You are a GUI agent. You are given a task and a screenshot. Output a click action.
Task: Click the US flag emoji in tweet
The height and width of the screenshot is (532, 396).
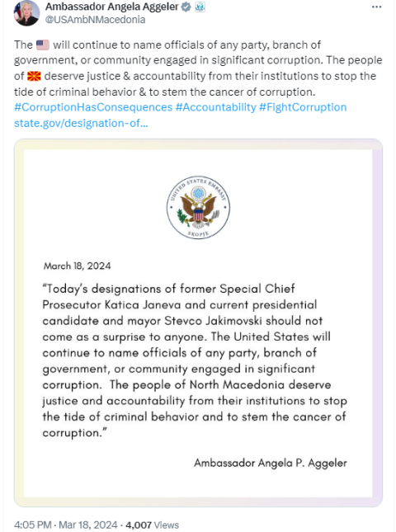[x=43, y=45]
